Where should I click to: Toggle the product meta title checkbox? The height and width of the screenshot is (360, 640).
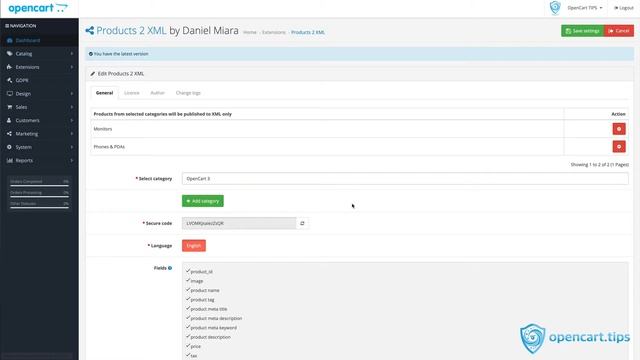[x=188, y=309]
